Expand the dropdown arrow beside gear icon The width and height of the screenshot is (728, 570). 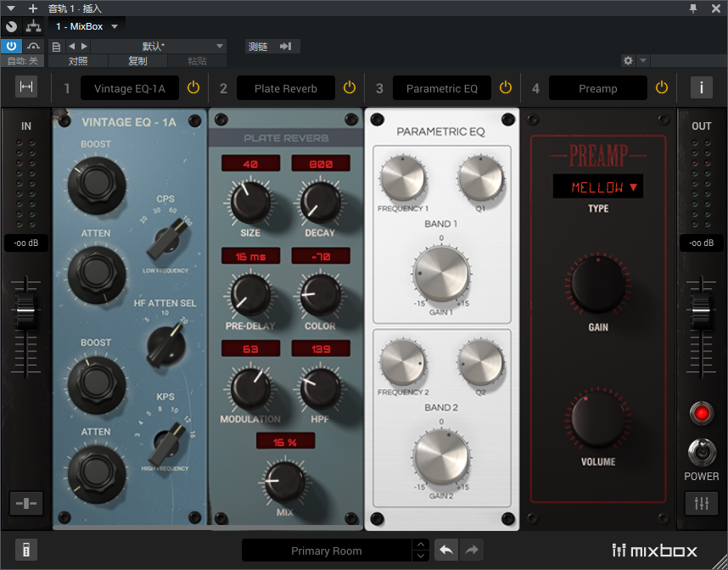coord(643,61)
